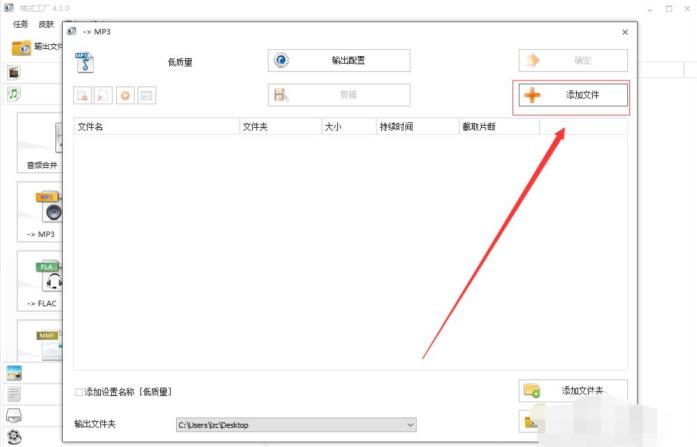Click the 大小 column header
The height and width of the screenshot is (447, 697).
(x=348, y=127)
